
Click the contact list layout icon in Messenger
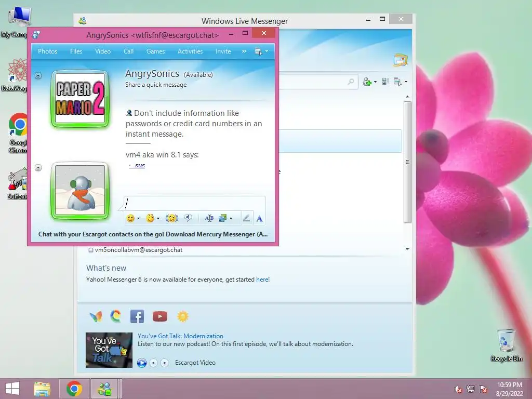coord(385,81)
